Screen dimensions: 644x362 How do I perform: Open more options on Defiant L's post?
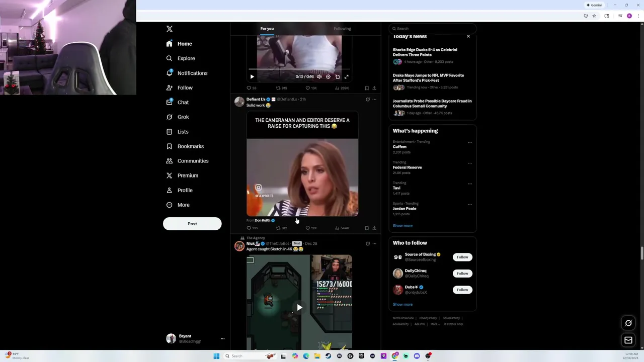coord(374,100)
